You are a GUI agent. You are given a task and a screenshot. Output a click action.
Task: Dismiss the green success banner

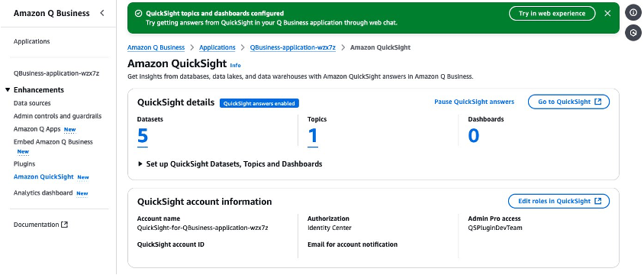tap(607, 13)
